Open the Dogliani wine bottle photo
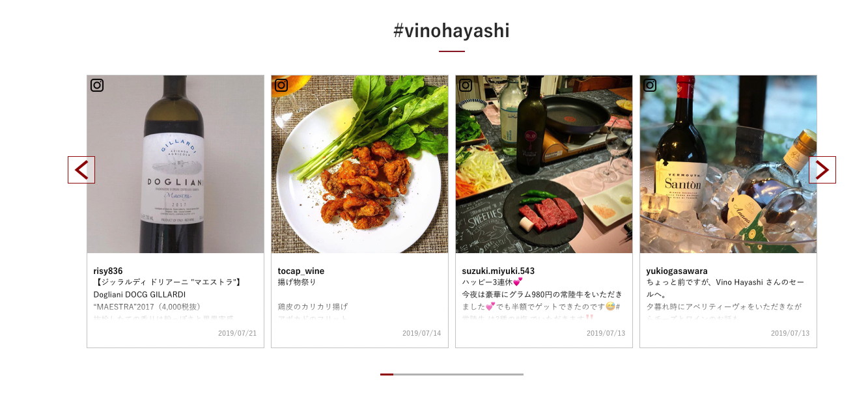 (x=175, y=164)
